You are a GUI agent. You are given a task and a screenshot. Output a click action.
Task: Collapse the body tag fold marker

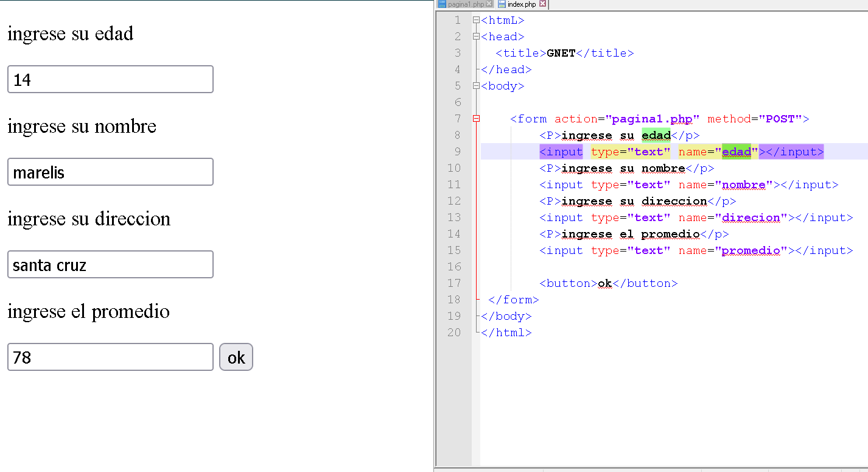click(476, 86)
